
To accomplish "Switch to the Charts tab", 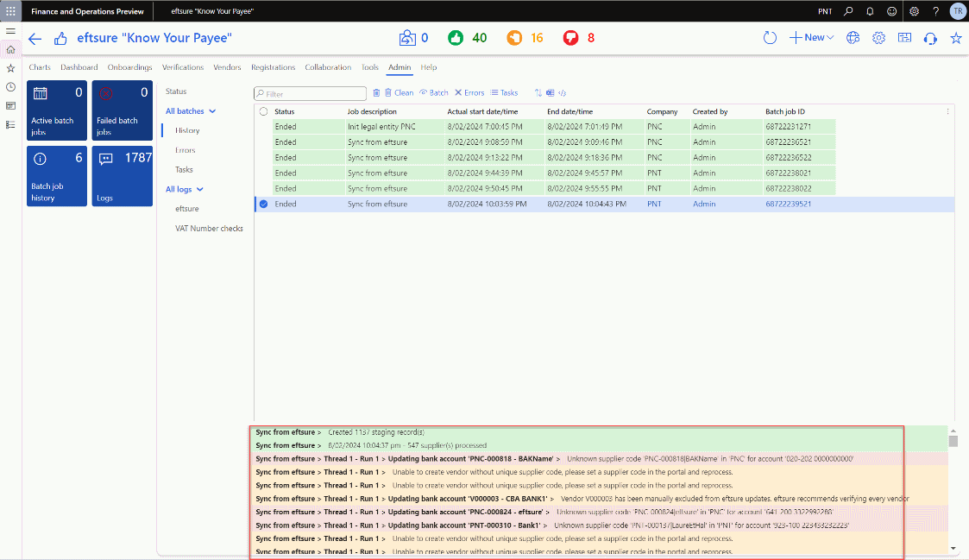I will [40, 67].
